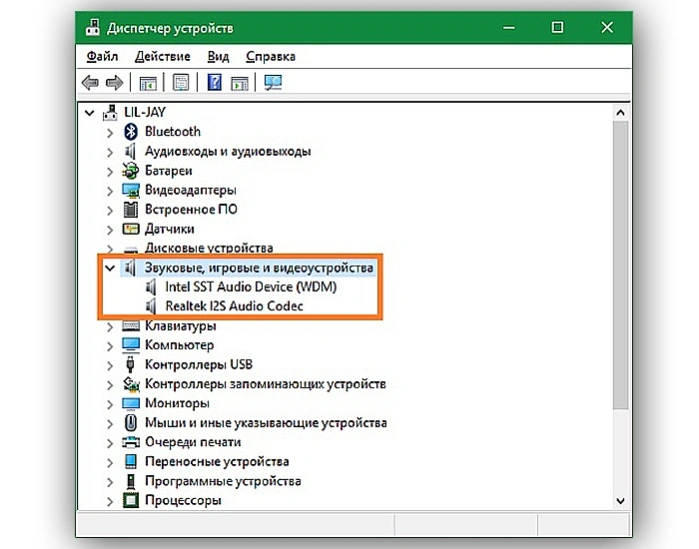
Task: Collapse the Звуковые, игровые и видеоустройства category
Action: click(110, 268)
